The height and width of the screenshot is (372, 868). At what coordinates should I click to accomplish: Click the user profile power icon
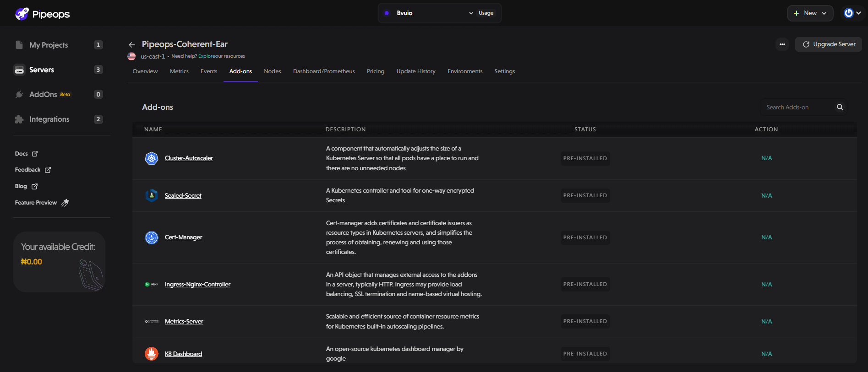(x=849, y=13)
